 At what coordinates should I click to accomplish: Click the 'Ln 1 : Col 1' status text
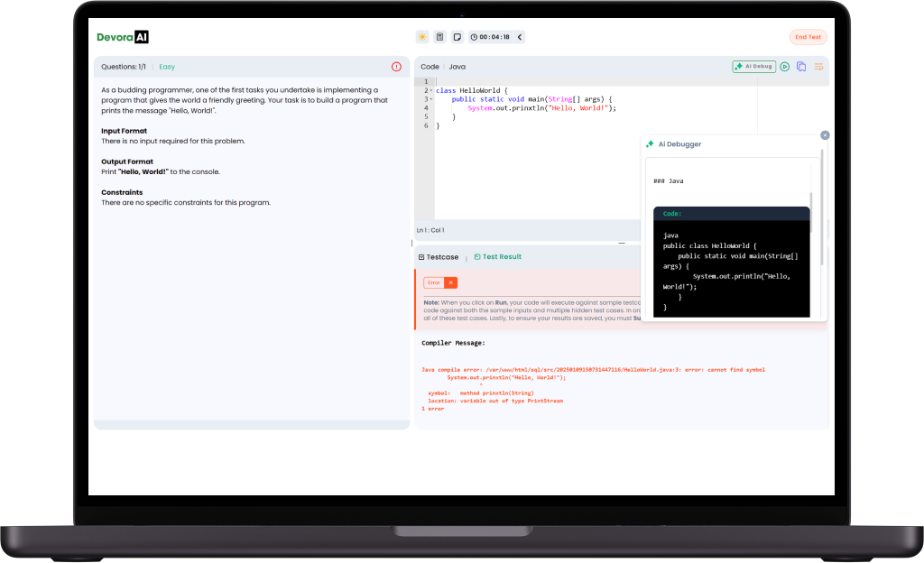pos(430,230)
